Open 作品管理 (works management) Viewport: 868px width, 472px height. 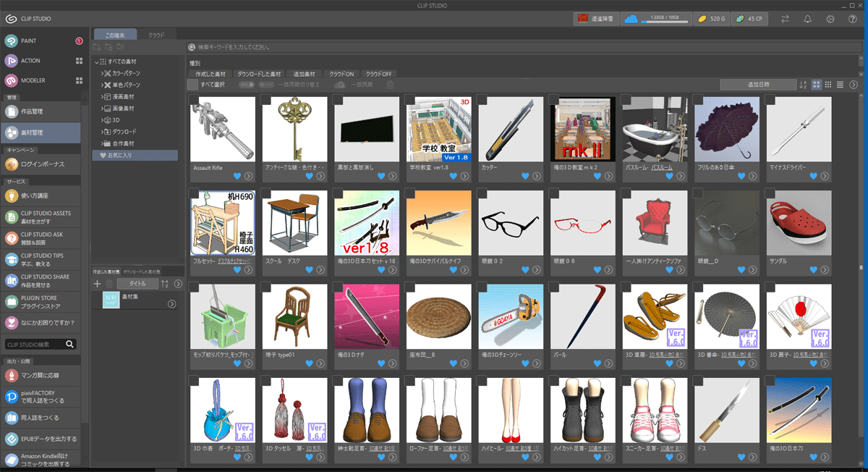tap(42, 111)
